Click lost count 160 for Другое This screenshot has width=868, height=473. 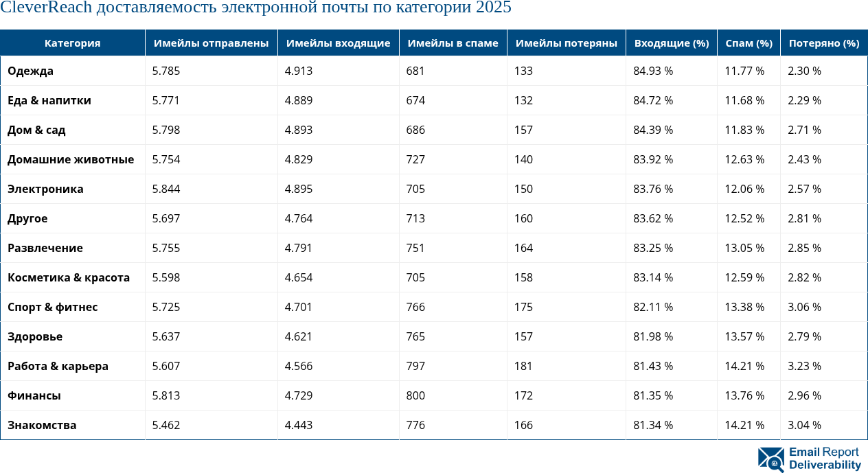click(x=523, y=218)
